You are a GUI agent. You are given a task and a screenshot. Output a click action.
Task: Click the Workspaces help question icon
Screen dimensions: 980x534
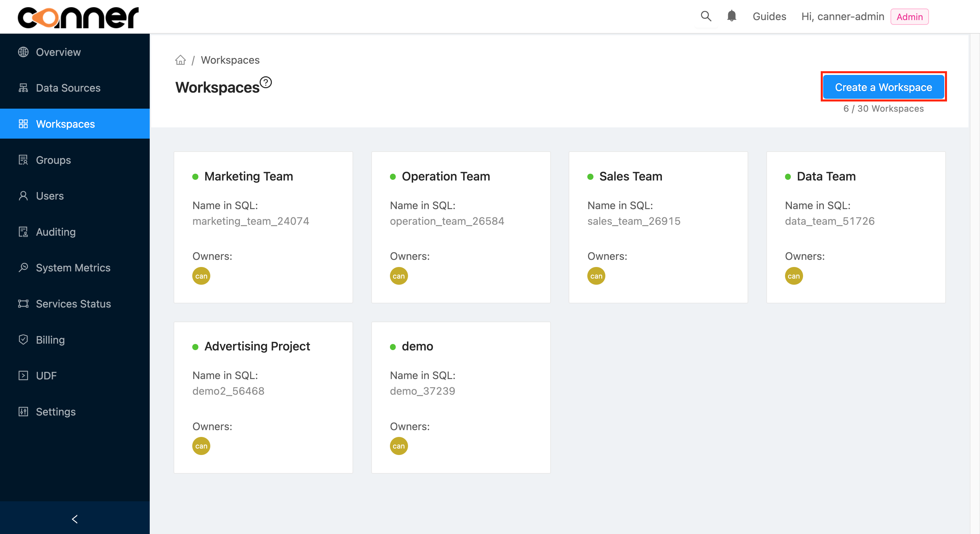pos(265,82)
